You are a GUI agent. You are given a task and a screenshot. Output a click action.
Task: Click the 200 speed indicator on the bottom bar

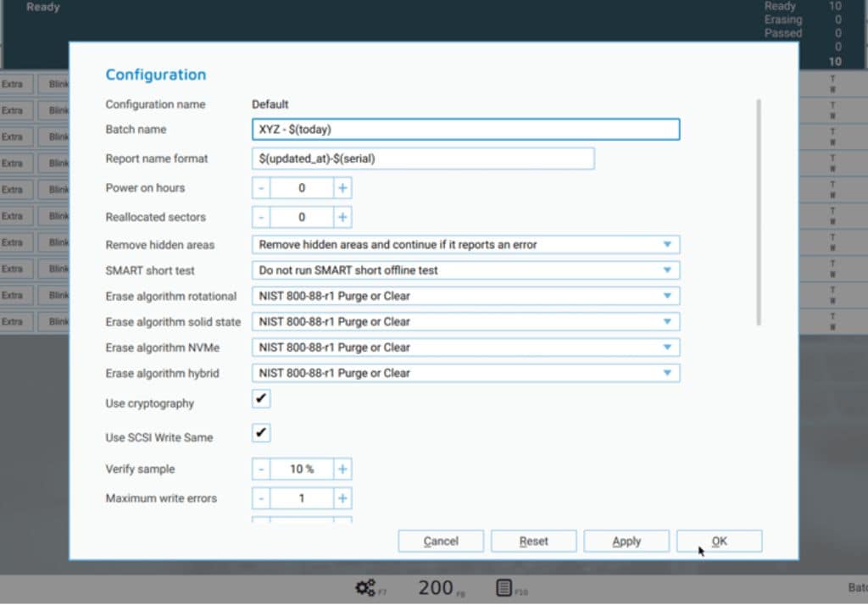[433, 587]
